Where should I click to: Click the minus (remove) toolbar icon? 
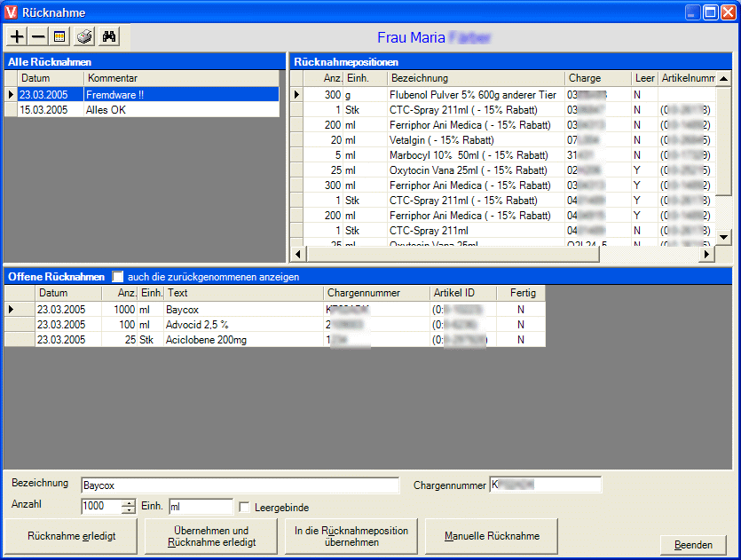[x=38, y=37]
